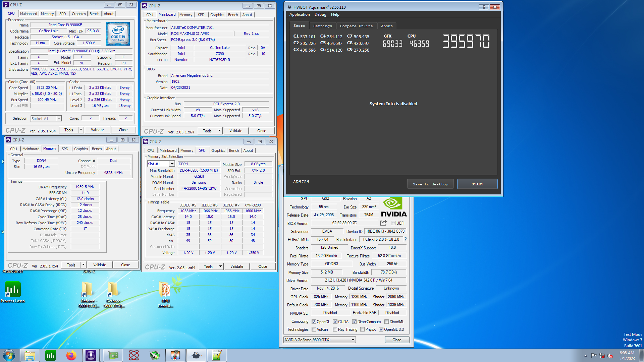Image resolution: width=644 pixels, height=362 pixels.
Task: Open Notepad++ from the taskbar
Action: pyautogui.click(x=217, y=355)
